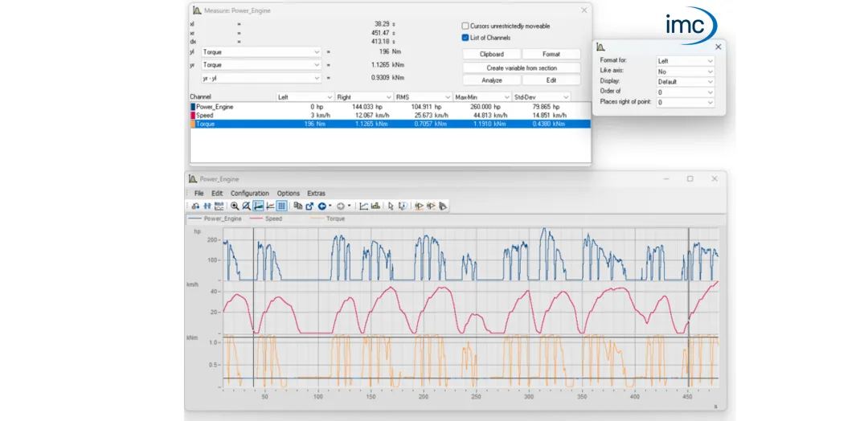Image resolution: width=868 pixels, height=421 pixels.
Task: Click the bar chart toolbar icon
Action: [375, 206]
